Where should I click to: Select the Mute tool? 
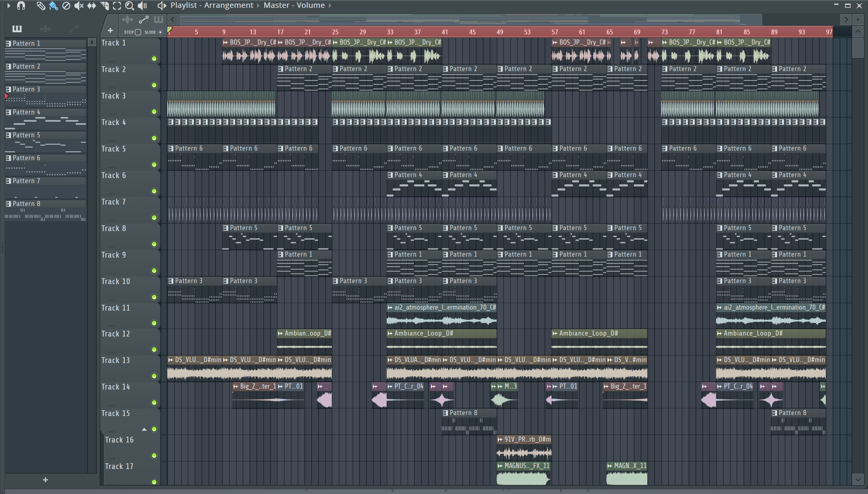click(79, 5)
